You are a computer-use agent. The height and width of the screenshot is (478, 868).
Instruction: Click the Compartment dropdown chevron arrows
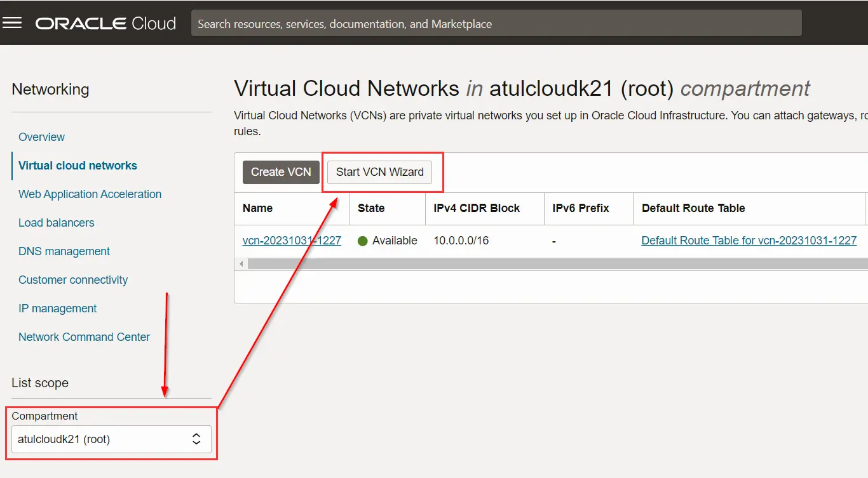pos(196,439)
